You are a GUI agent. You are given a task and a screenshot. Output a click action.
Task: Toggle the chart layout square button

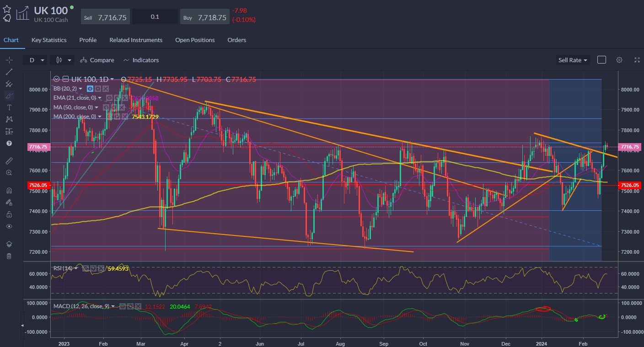point(601,60)
